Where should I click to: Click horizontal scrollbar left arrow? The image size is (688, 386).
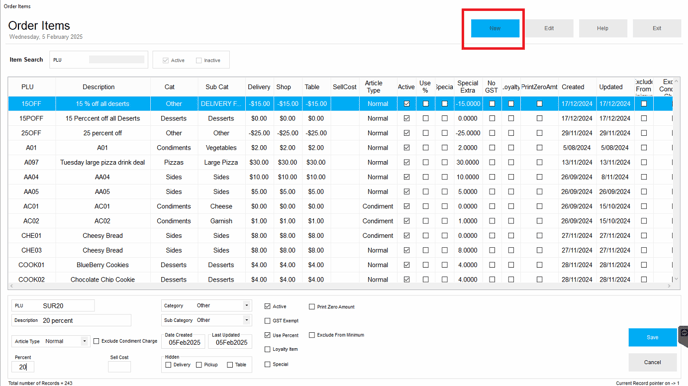click(x=12, y=286)
